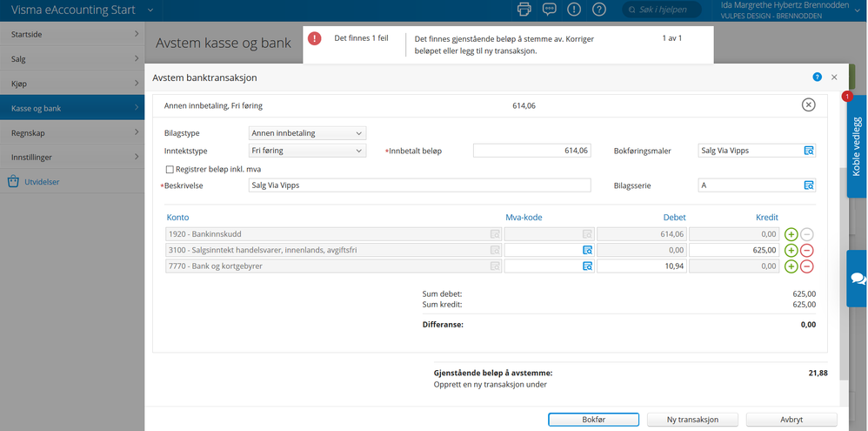Open lookup icon for Bokføringsmaler field

[x=809, y=150]
